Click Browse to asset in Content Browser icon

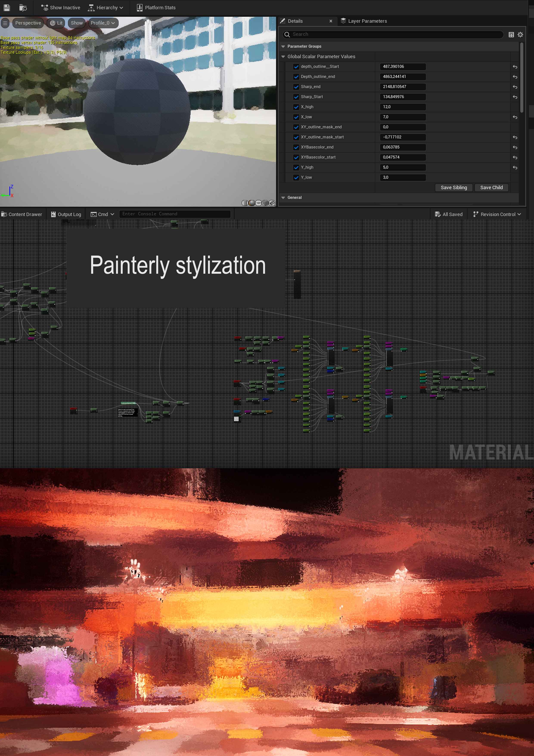(23, 7)
